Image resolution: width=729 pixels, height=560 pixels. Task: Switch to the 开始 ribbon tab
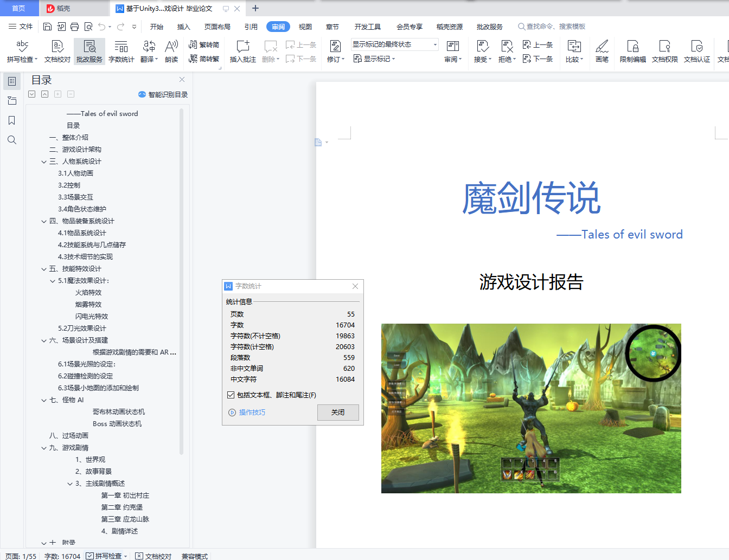[x=157, y=27]
